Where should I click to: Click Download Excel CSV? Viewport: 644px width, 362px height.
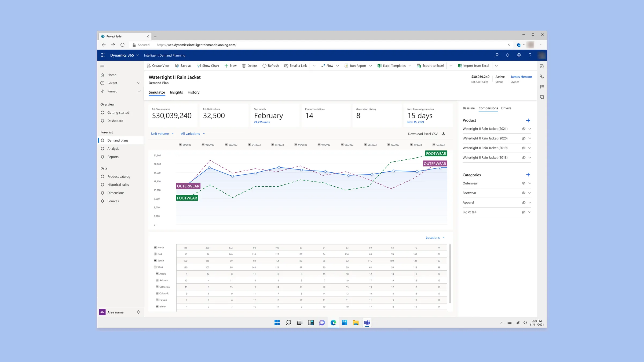tap(423, 134)
